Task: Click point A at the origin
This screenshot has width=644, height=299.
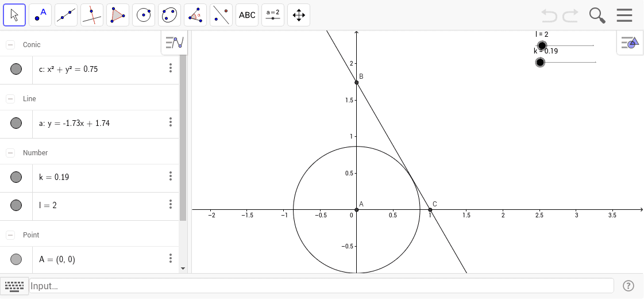Action: coord(357,210)
